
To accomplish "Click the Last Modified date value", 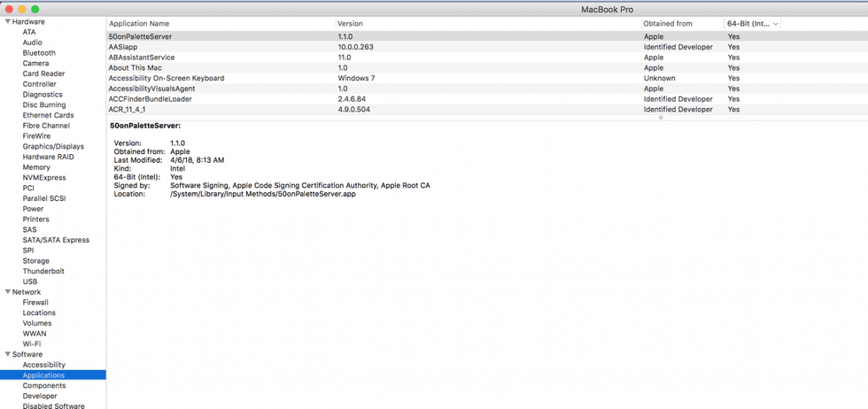I will tap(197, 160).
